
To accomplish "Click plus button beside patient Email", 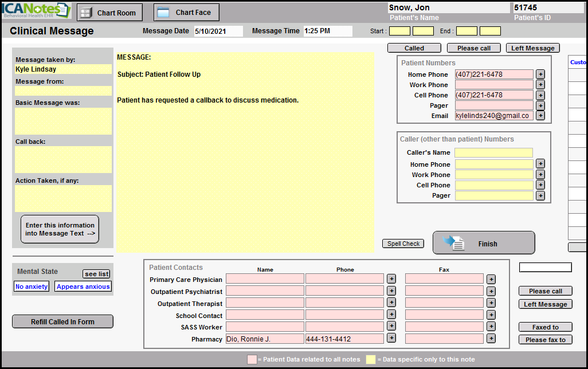I will pos(540,116).
